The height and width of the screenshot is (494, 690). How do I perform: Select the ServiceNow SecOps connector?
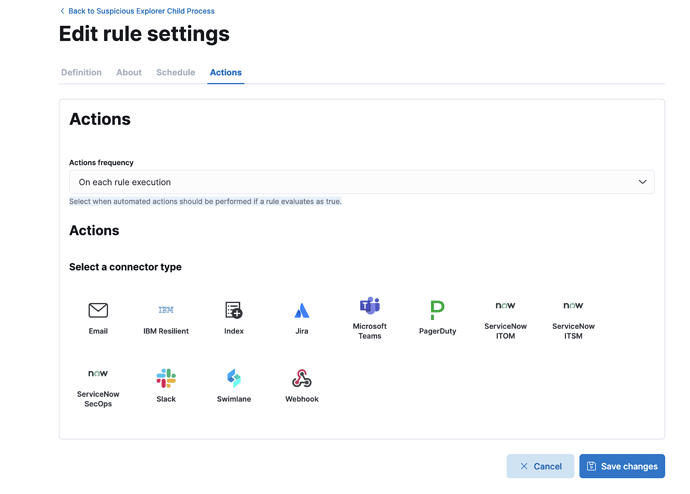(98, 375)
